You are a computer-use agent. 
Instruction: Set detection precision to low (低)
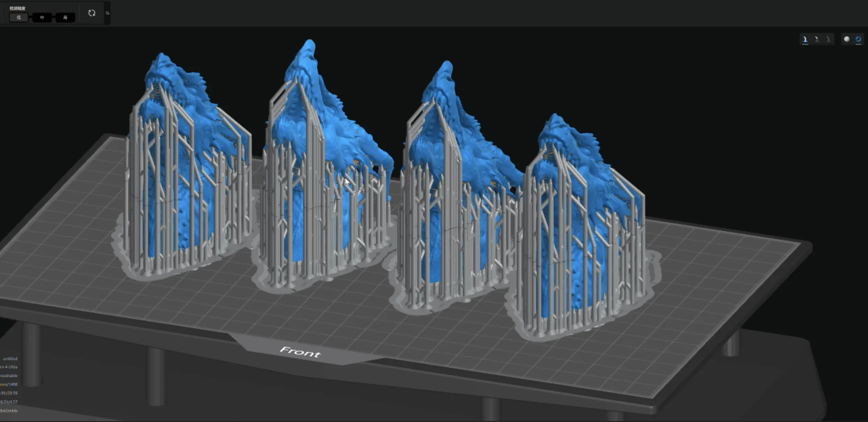pyautogui.click(x=19, y=17)
